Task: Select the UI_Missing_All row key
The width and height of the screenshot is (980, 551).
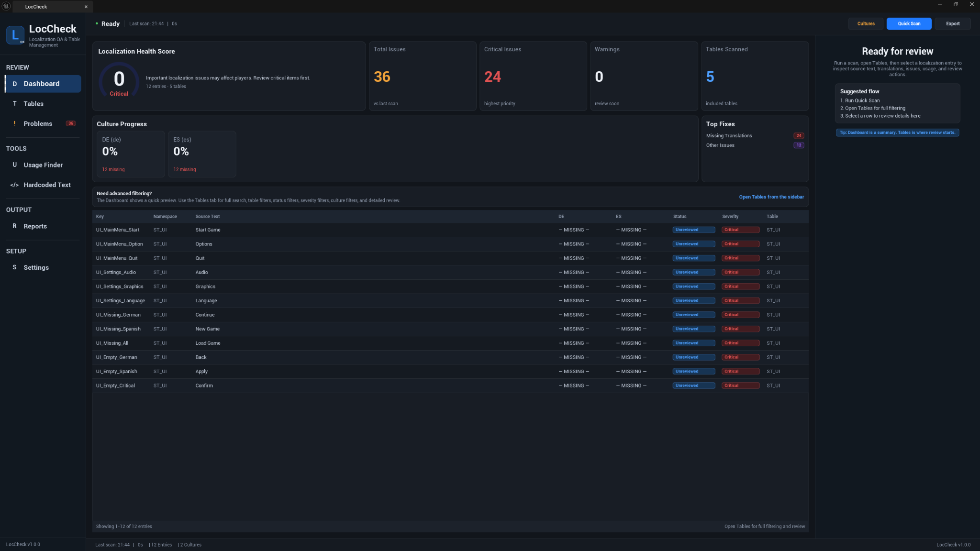Action: 112,343
